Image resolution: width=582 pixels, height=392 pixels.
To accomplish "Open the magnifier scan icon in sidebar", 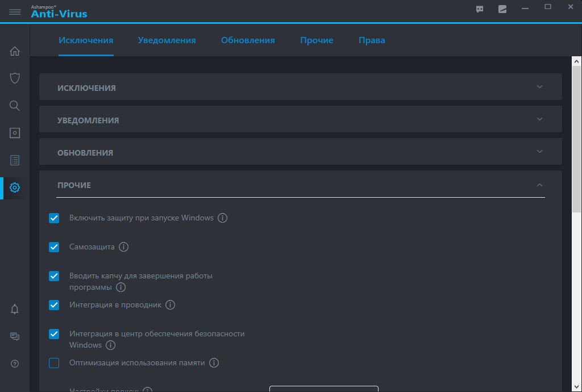I will 15,105.
